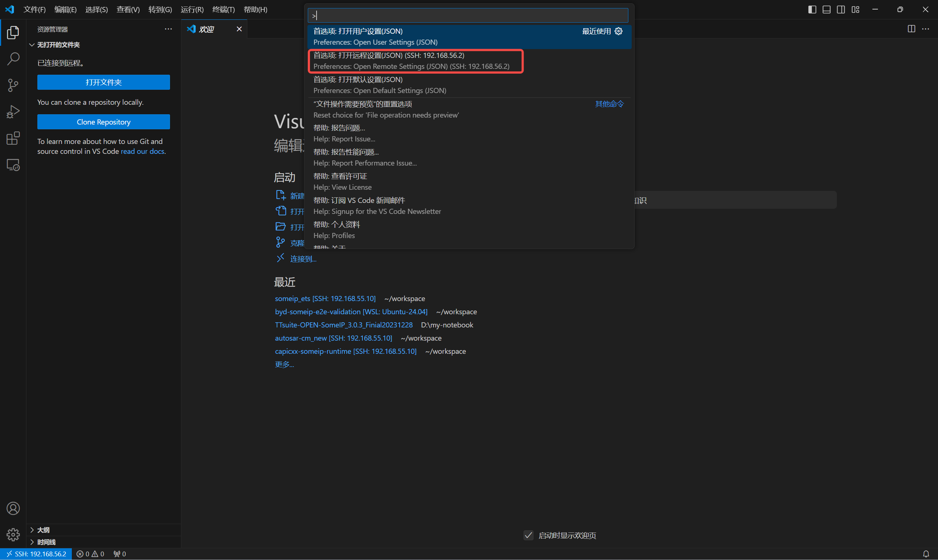Open the Manage gear icon
This screenshot has height=560, width=938.
pyautogui.click(x=13, y=534)
